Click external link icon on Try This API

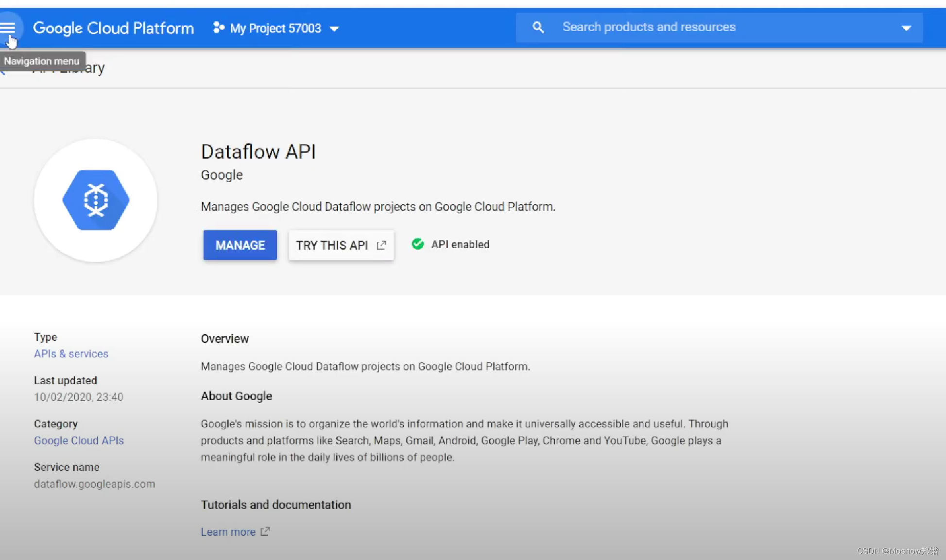381,245
